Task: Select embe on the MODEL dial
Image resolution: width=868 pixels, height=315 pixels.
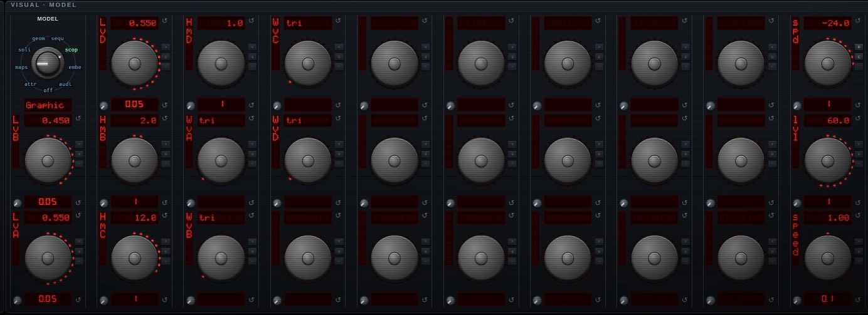Action: tap(75, 67)
